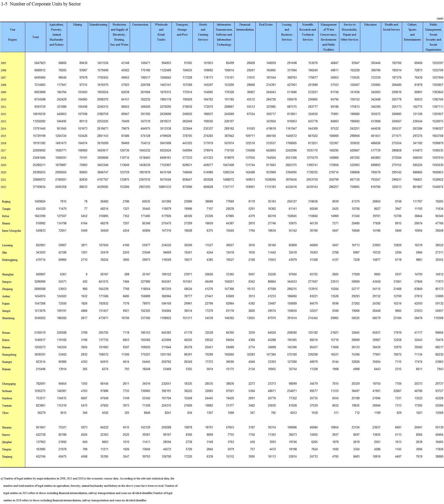Click the Hubei row label
This screenshot has height=504, width=444.
pyautogui.click(x=5, y=340)
